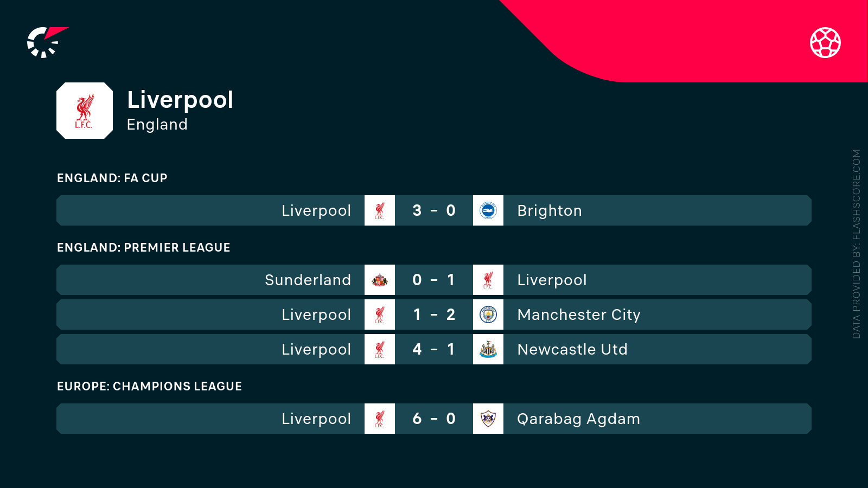Open the Europe: Champions League section heading
Viewport: 868px width, 488px height.
click(x=150, y=386)
